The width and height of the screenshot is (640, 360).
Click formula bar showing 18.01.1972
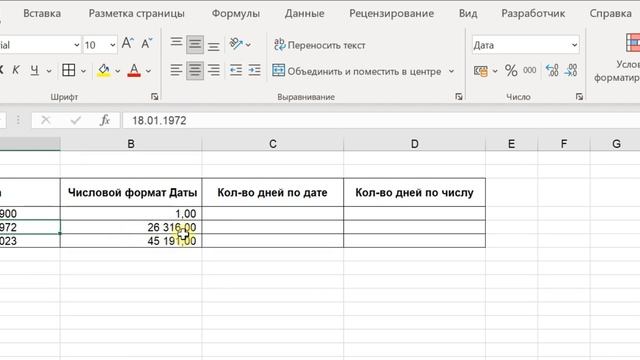point(381,120)
